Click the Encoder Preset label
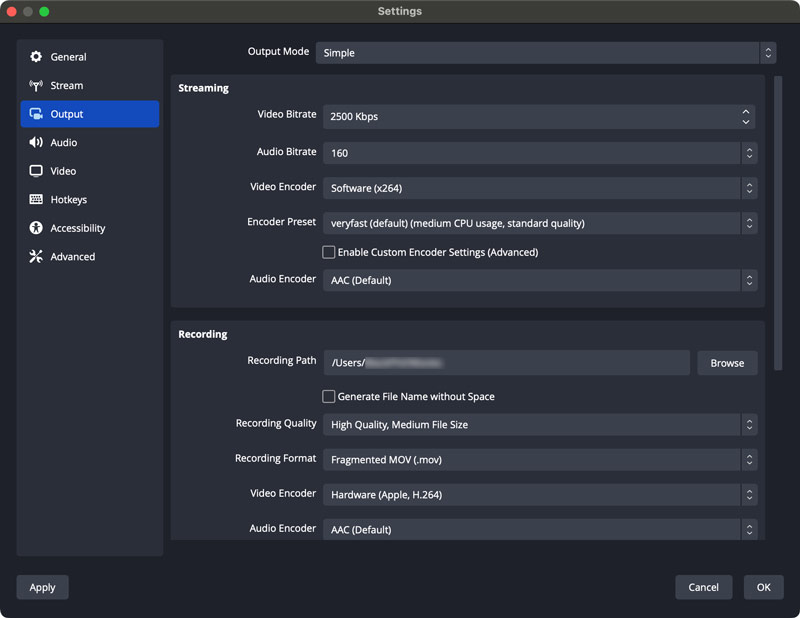Screen dimensions: 800x618 281,222
